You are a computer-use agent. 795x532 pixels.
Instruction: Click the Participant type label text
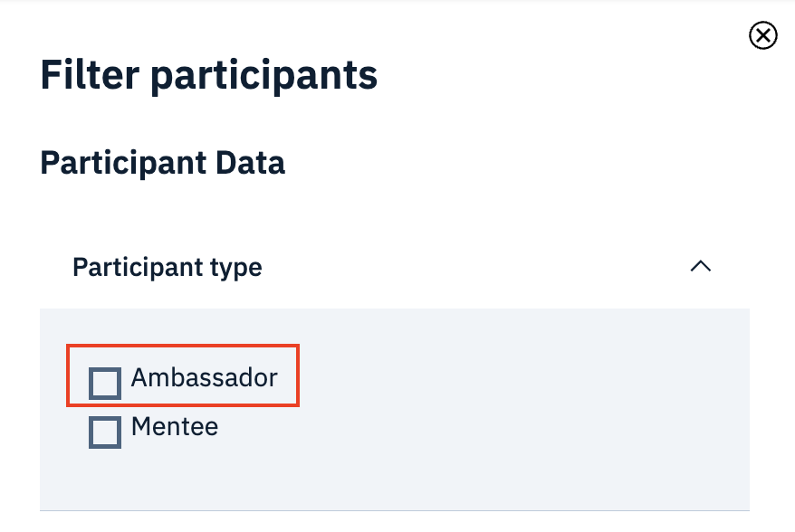(167, 267)
